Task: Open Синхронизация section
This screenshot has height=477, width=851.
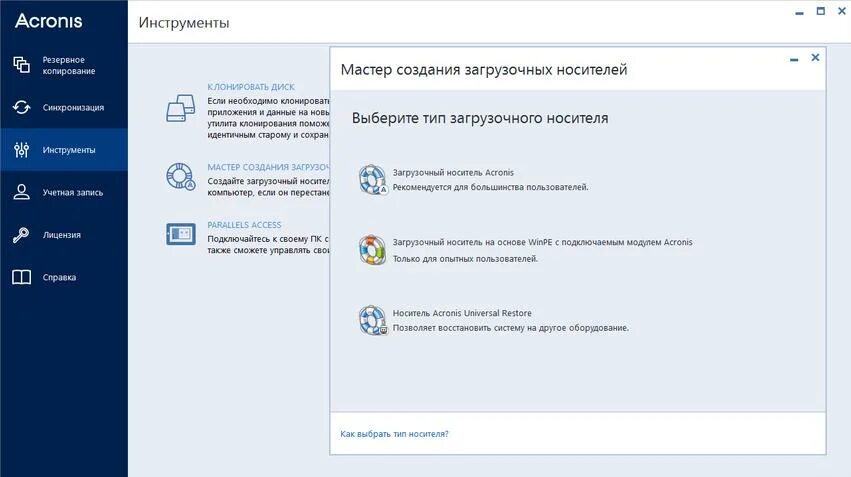Action: click(64, 107)
